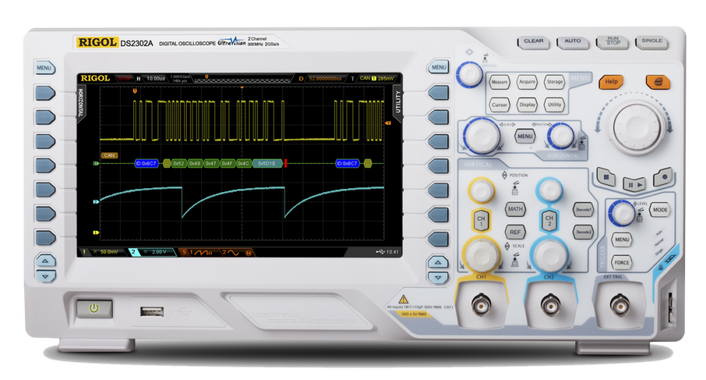Screen dimensions: 706x380
Task: Click the blue CH2 vertical scale knob
Action: click(x=550, y=255)
